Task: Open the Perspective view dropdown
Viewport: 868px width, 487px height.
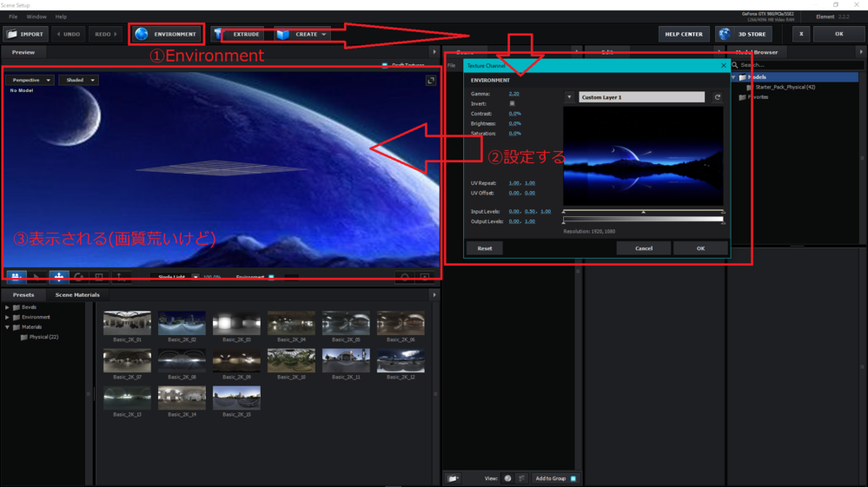Action: pos(30,80)
